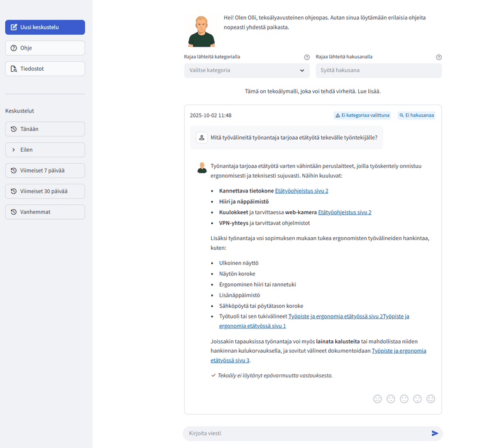This screenshot has height=448, width=487.
Task: Select the Uusi keskustelu compose icon
Action: coord(14,27)
